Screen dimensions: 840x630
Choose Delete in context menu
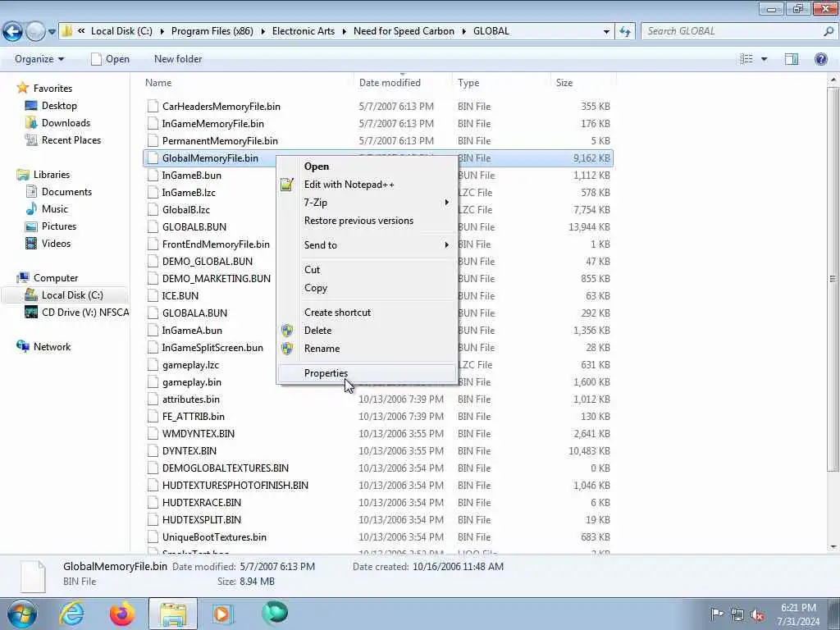(x=367, y=331)
